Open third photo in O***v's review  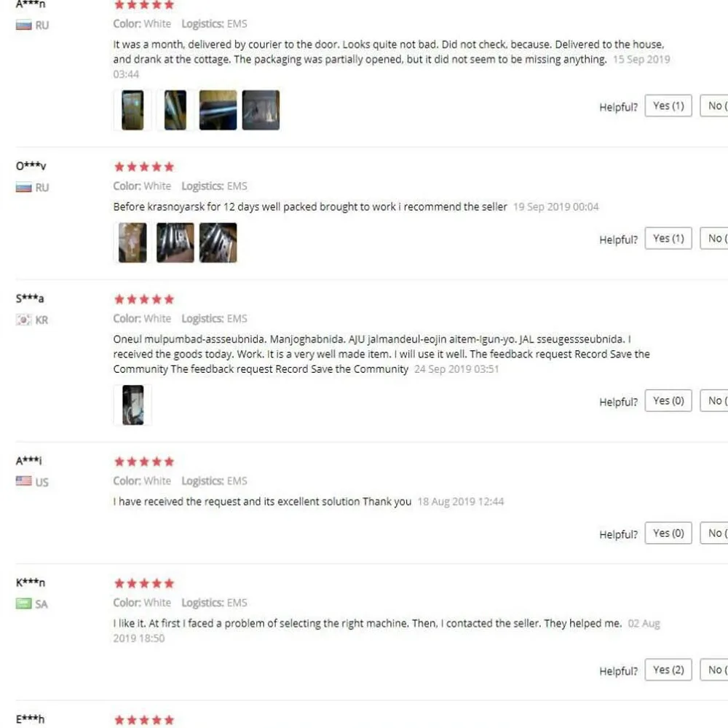point(218,242)
